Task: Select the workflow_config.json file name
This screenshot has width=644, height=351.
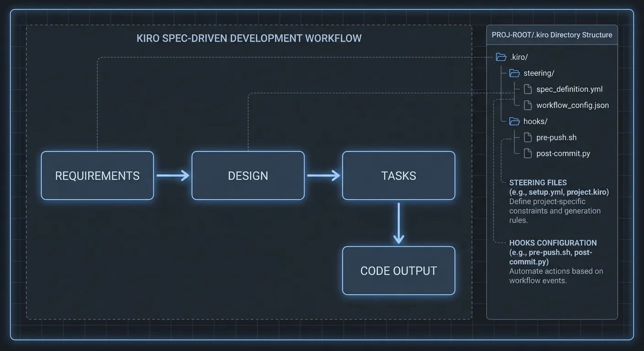Action: pos(573,106)
